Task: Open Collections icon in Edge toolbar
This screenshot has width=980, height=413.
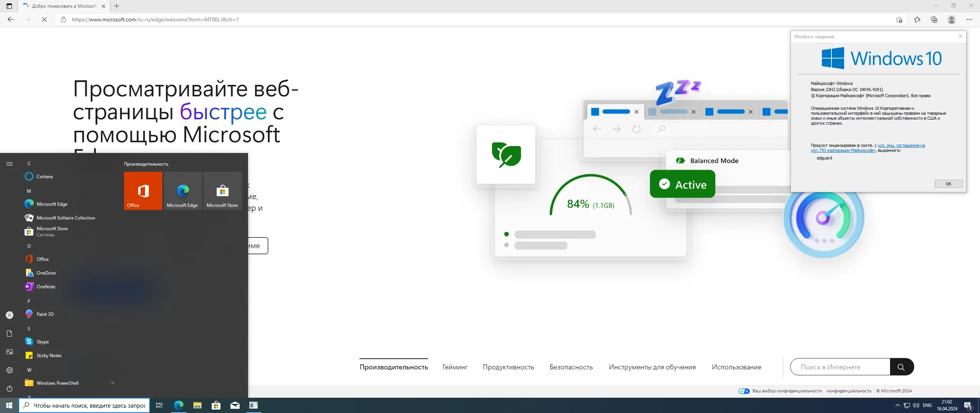Action: 934,20
